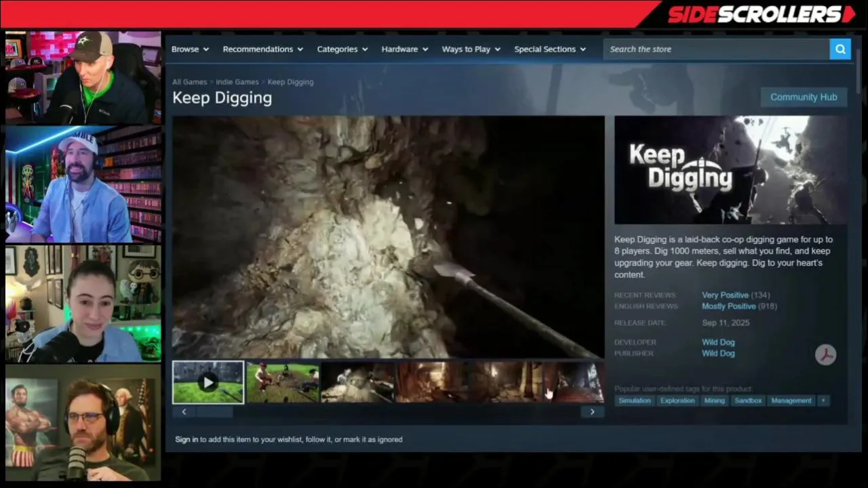Screen dimensions: 868x488
Task: Click the main game trailer video
Action: click(x=388, y=237)
